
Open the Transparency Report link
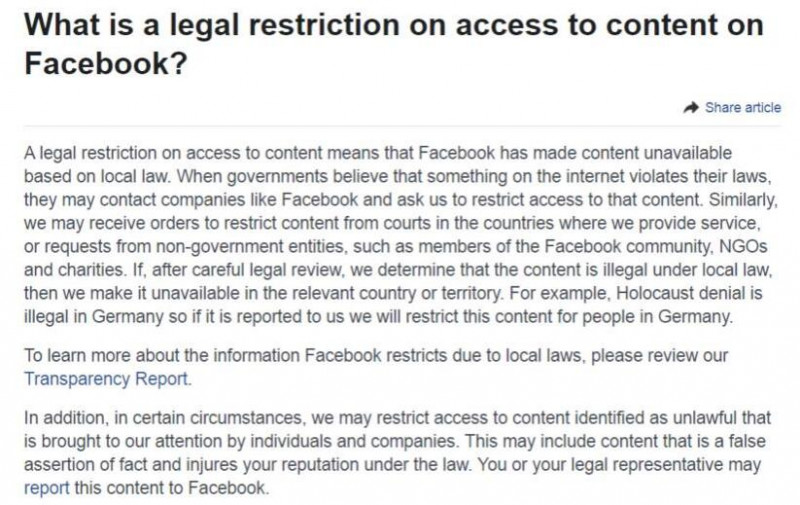[x=106, y=379]
